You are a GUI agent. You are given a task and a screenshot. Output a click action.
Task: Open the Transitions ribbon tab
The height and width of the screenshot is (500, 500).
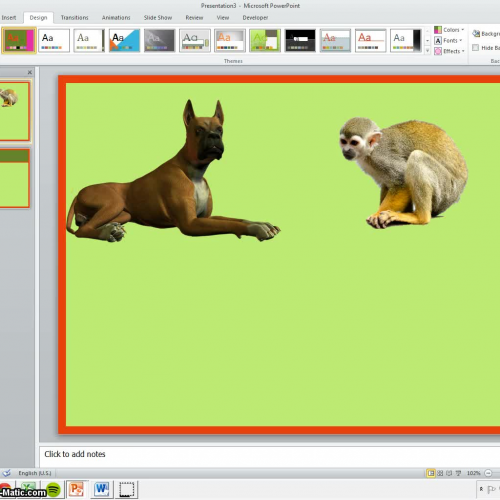coord(75,18)
